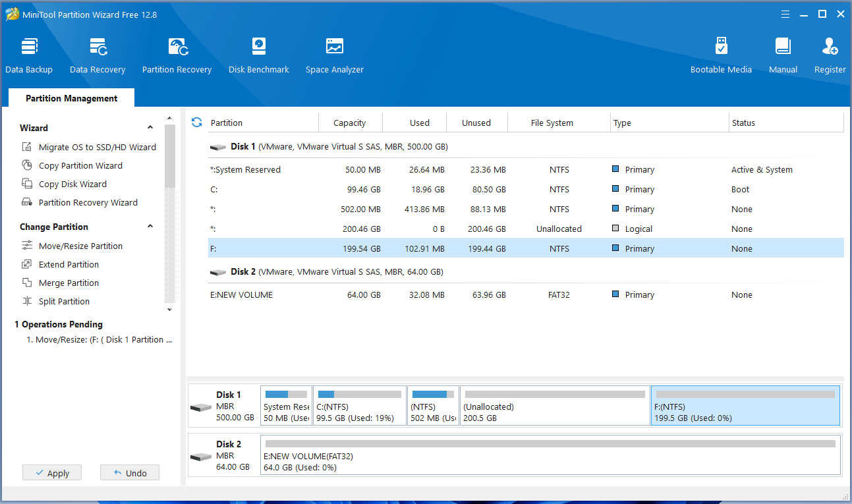Click the 1 Operations Pending heading
852x504 pixels.
[59, 324]
